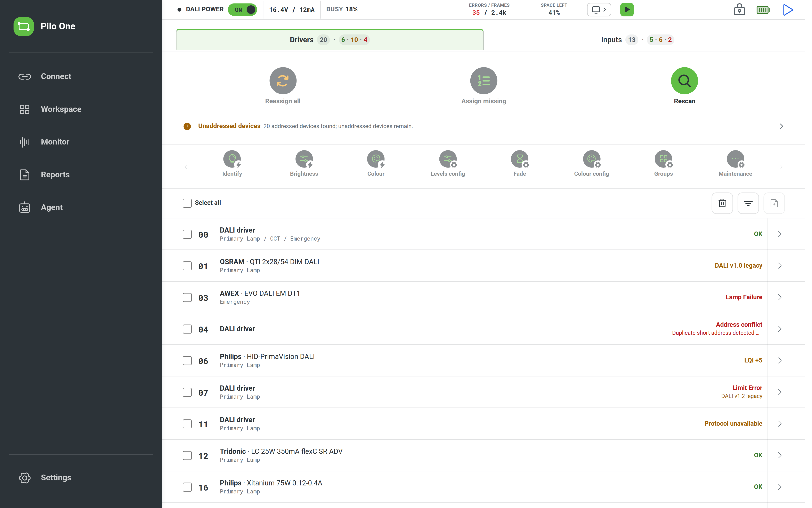812x508 pixels.
Task: Click the trash delete icon
Action: click(x=722, y=203)
